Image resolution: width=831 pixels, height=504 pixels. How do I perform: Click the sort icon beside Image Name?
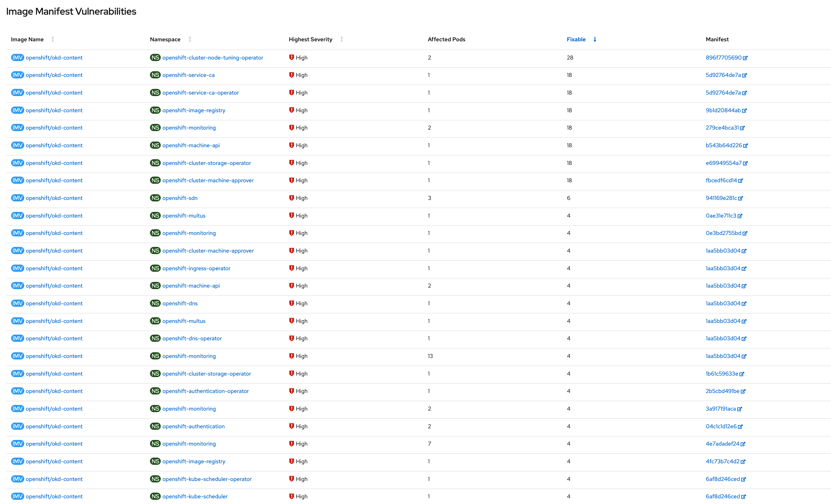point(53,40)
